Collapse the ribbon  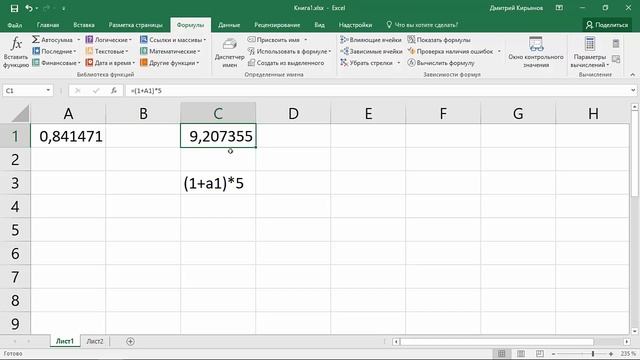(x=633, y=75)
